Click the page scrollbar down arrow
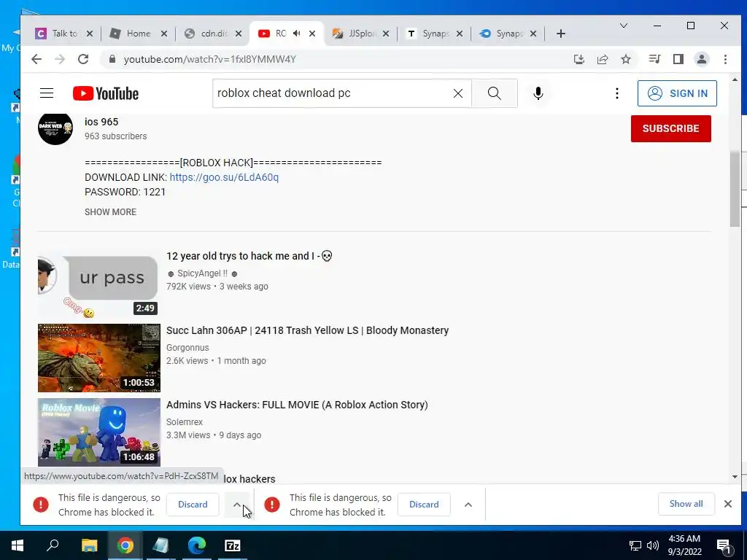Image resolution: width=747 pixels, height=560 pixels. [735, 477]
